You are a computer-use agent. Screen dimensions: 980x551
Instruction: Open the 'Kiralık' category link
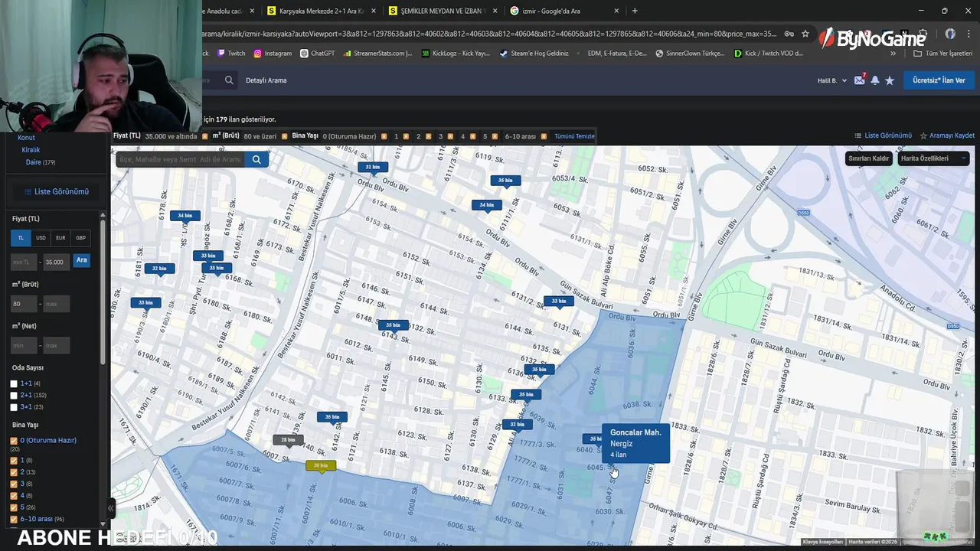click(x=31, y=150)
